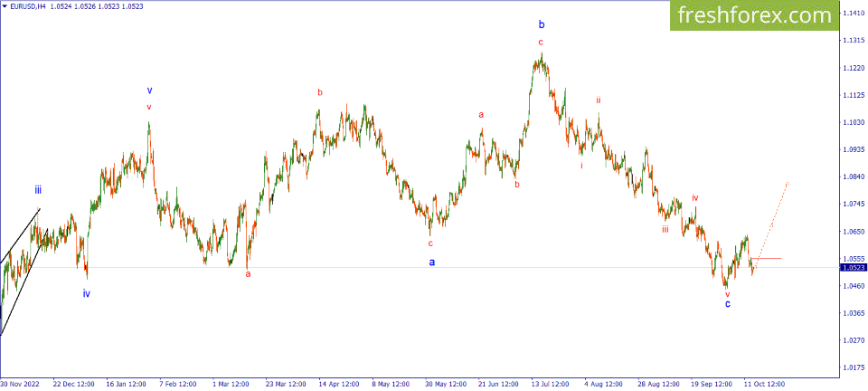
Task: Select the red wave label iv near 19 Sep
Action: click(x=694, y=197)
